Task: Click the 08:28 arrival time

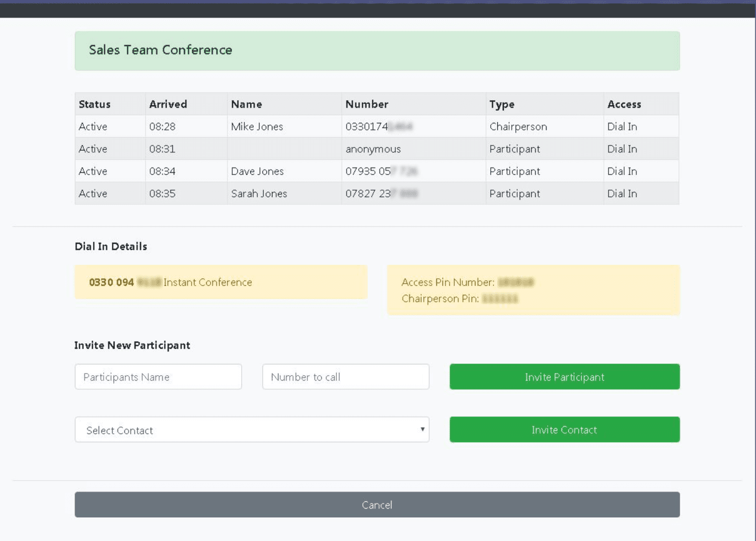Action: (162, 127)
